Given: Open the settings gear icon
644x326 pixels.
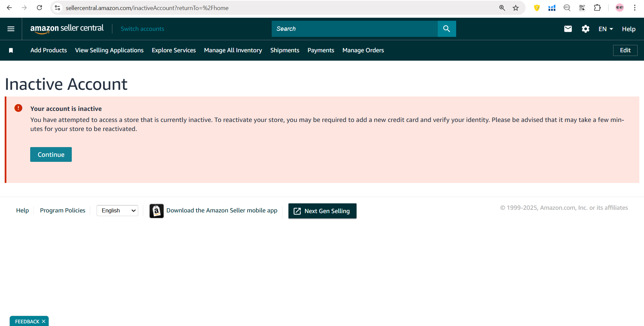Looking at the screenshot, I should pyautogui.click(x=586, y=29).
